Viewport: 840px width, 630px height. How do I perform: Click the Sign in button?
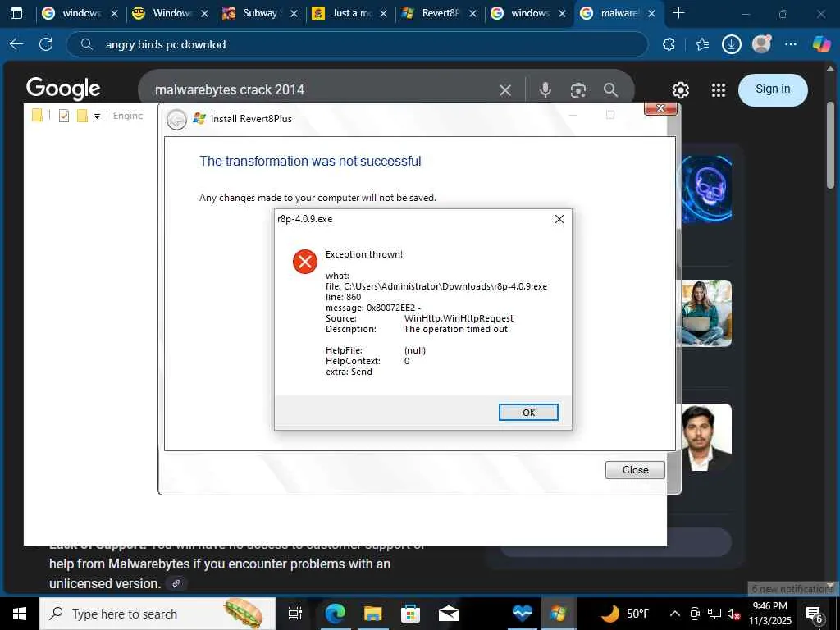click(x=773, y=89)
